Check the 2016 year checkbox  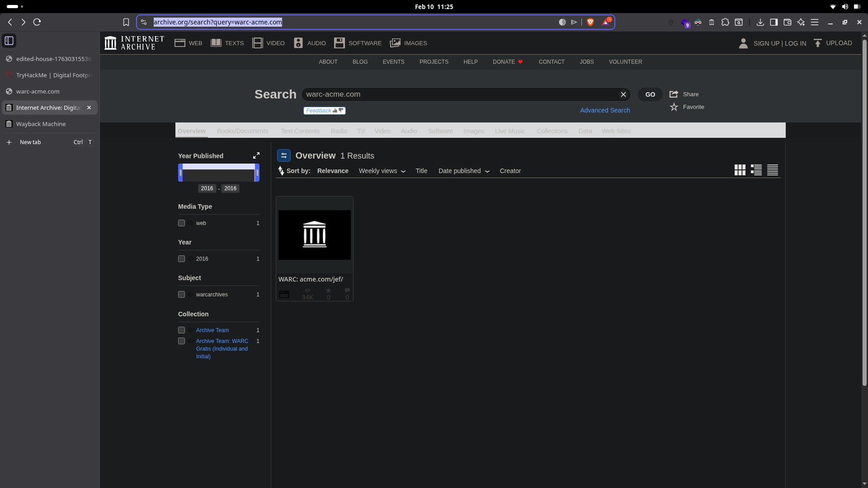pos(181,259)
